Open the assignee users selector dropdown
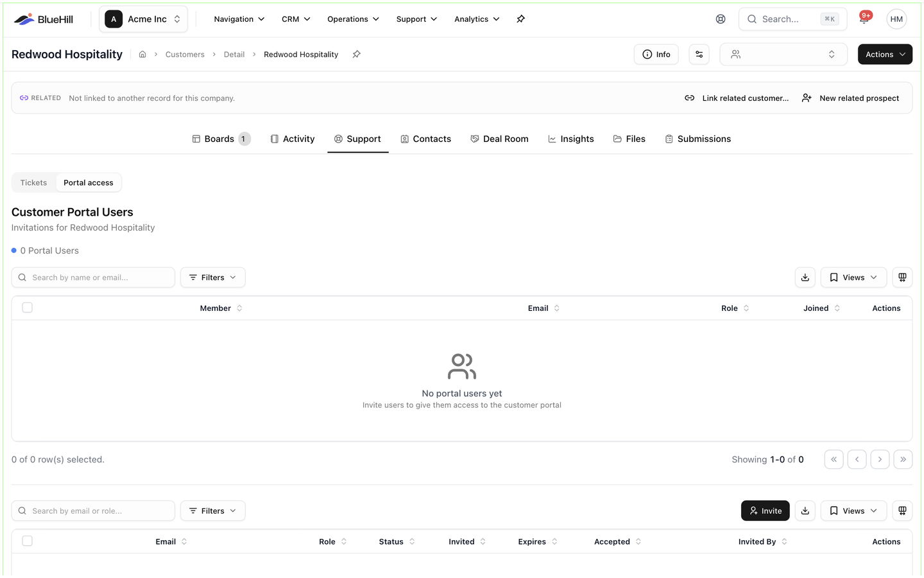 point(783,55)
